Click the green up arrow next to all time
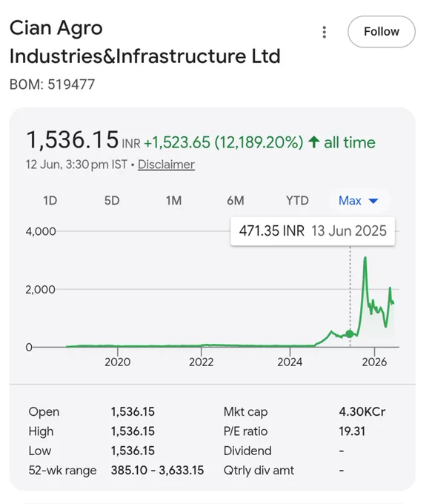This screenshot has width=432, height=504. tap(313, 142)
